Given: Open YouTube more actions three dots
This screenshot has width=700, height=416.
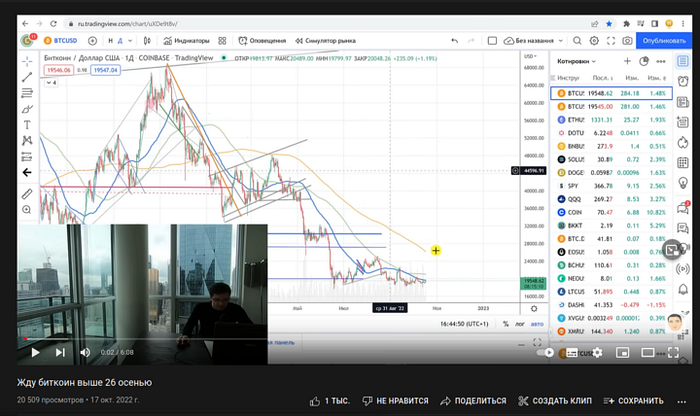Looking at the screenshot, I should (681, 401).
